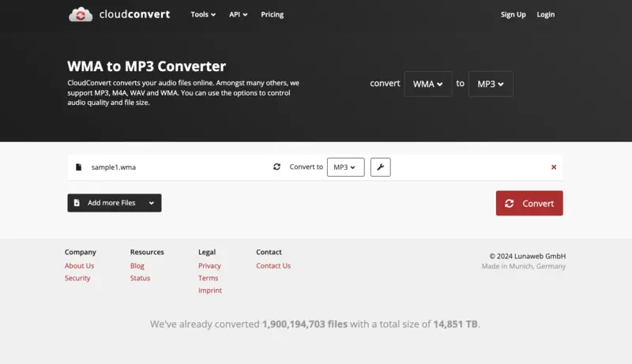Open the About Us link
Viewport: 632px width, 364px height.
(80, 266)
